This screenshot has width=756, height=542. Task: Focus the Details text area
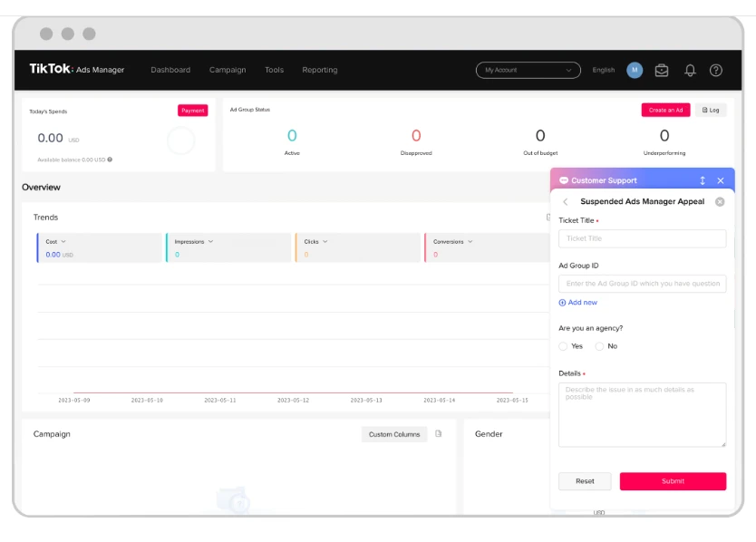click(642, 415)
